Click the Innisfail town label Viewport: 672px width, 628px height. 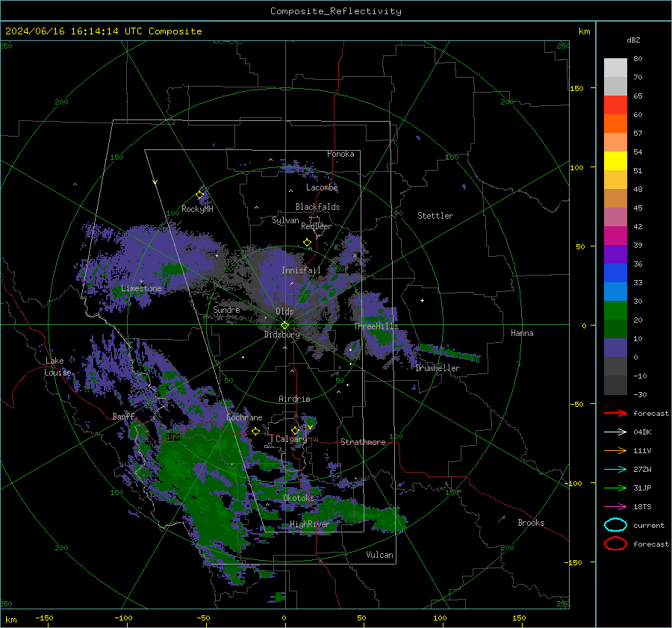click(x=301, y=270)
